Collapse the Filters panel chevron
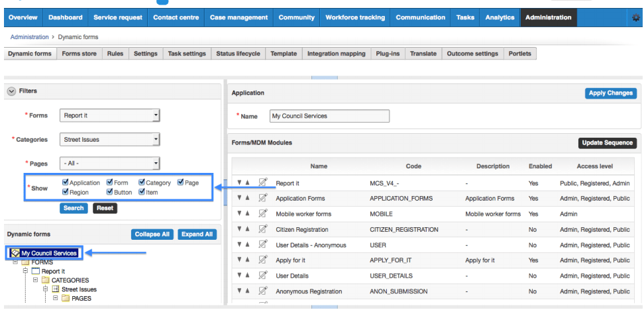Image resolution: width=644 pixels, height=310 pixels. coord(12,91)
